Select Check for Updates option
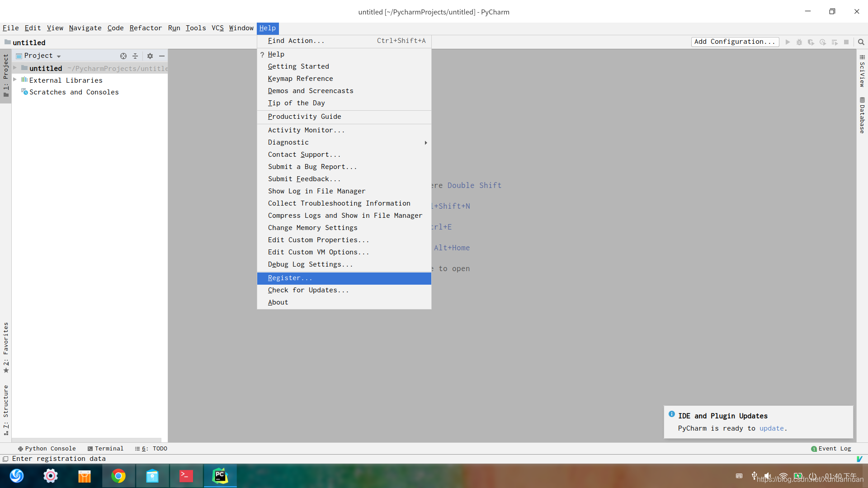868x488 pixels. pos(308,290)
